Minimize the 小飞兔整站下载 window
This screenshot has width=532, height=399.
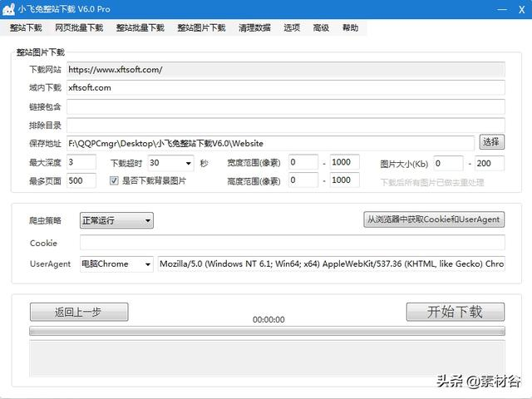pos(502,9)
